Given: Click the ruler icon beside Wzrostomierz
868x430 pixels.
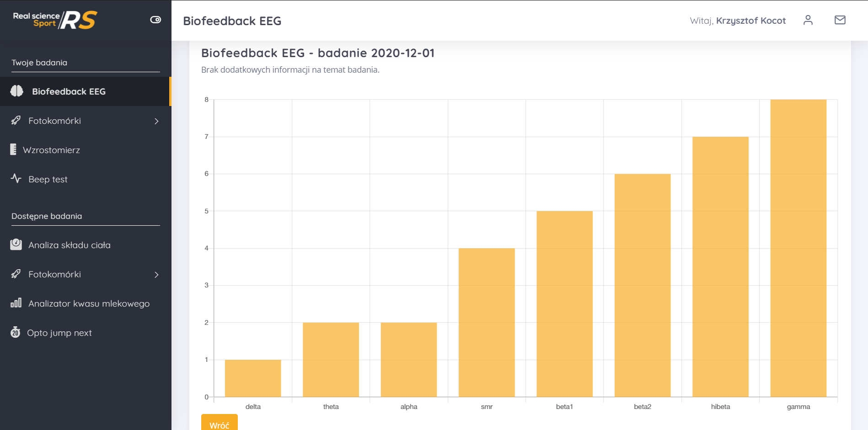Looking at the screenshot, I should (x=13, y=149).
